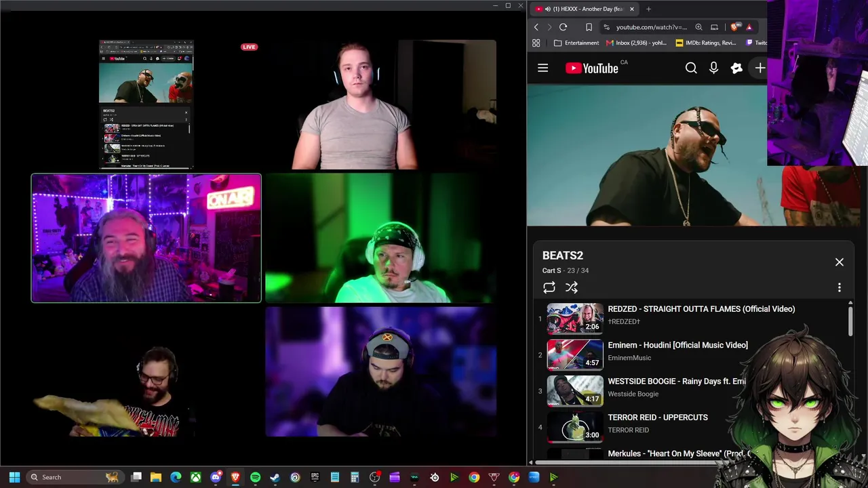Click the browser back arrow
The height and width of the screenshot is (488, 868).
tap(536, 27)
